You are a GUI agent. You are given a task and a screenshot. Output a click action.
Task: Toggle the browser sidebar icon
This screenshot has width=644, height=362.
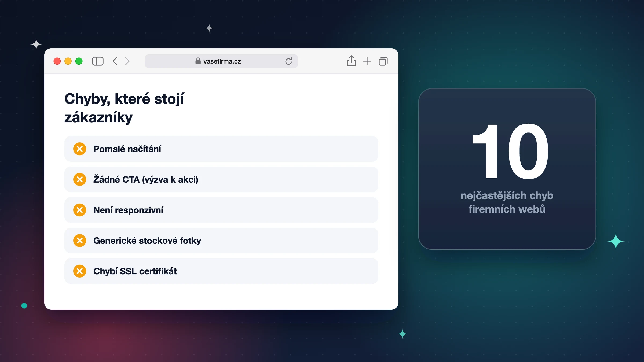(98, 61)
